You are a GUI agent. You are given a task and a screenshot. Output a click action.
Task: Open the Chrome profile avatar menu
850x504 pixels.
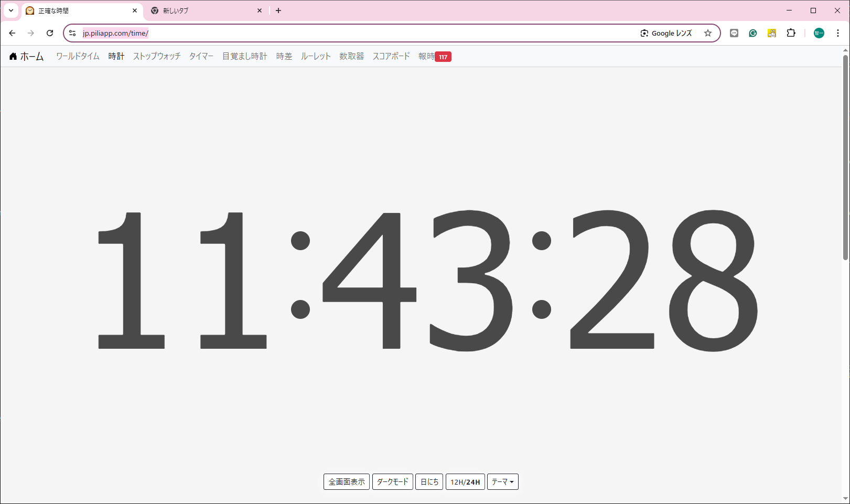click(819, 33)
